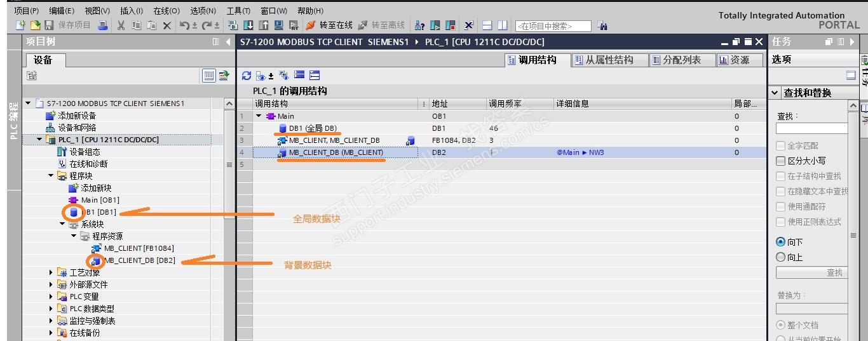Click the Delete X icon in toolbar

tap(167, 25)
